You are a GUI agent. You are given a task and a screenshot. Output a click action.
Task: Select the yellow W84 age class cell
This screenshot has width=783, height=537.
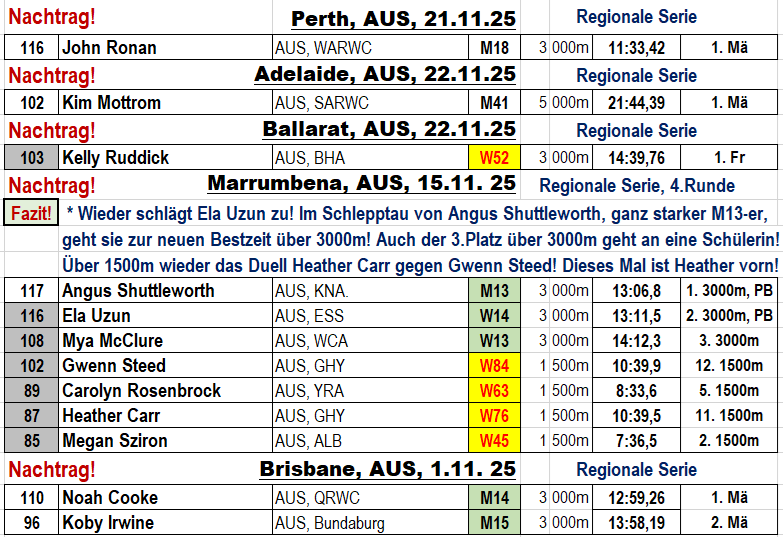point(494,365)
